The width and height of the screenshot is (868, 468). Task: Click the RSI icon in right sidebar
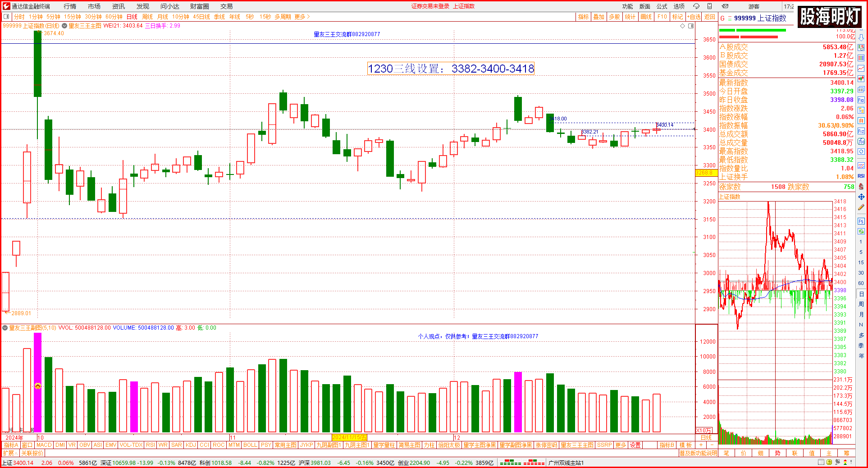coord(861,176)
